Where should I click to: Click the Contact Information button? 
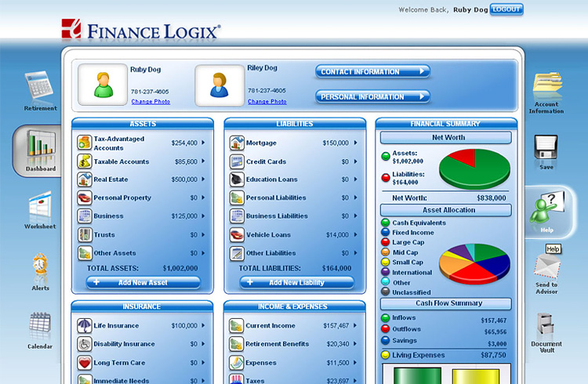point(372,71)
